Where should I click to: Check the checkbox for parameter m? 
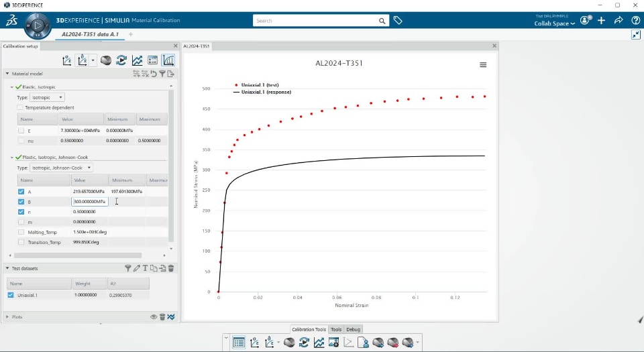(21, 221)
